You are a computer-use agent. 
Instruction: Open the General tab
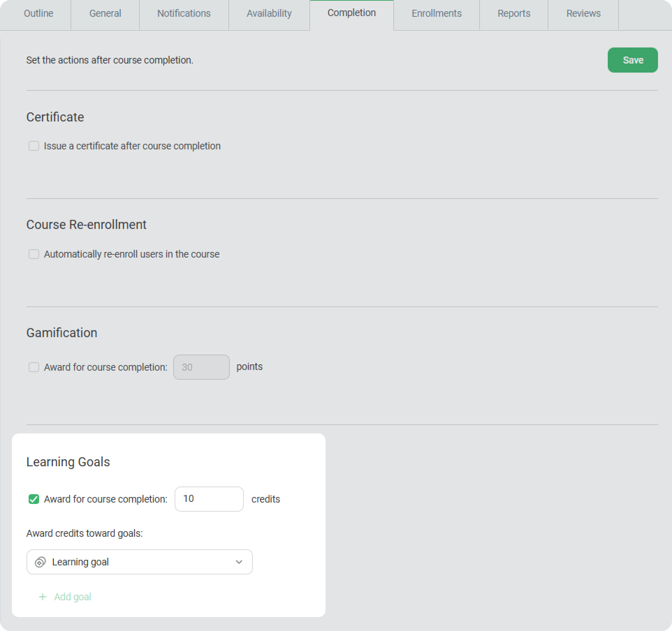[105, 14]
